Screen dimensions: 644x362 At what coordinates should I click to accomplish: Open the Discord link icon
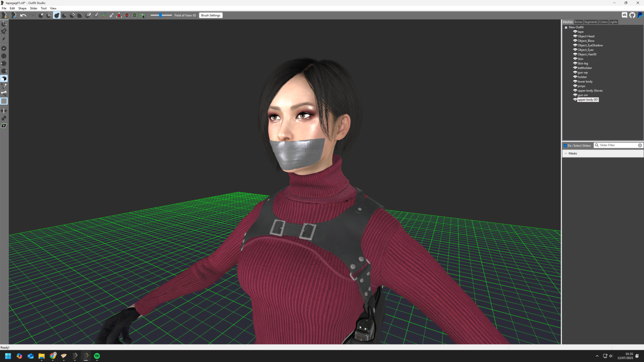coord(625,15)
